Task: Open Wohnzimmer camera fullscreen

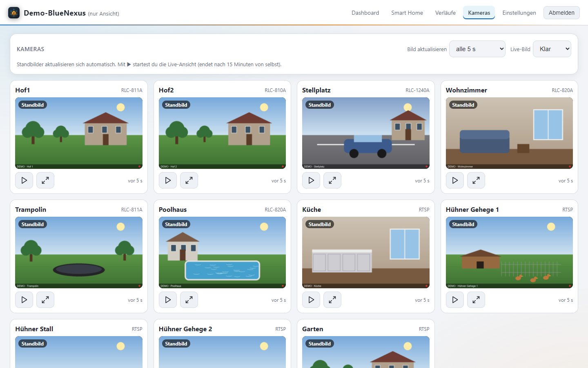Action: coord(476,180)
